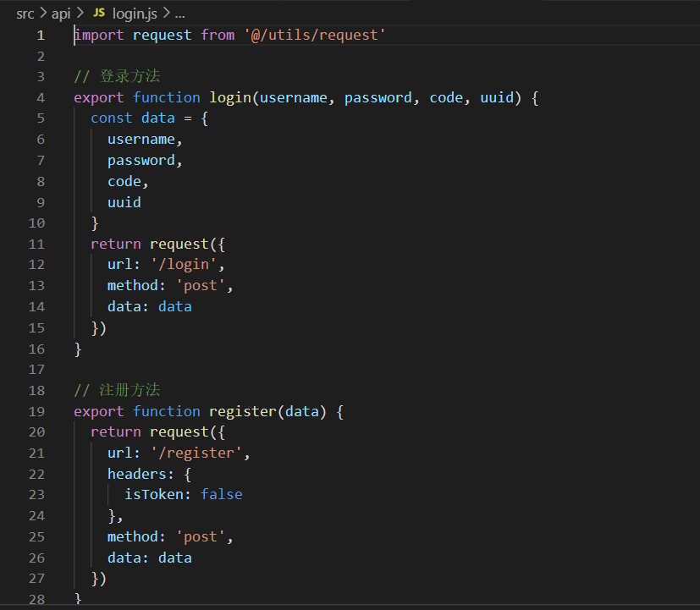Click the 注册方法 comment on line 18

coord(130,390)
